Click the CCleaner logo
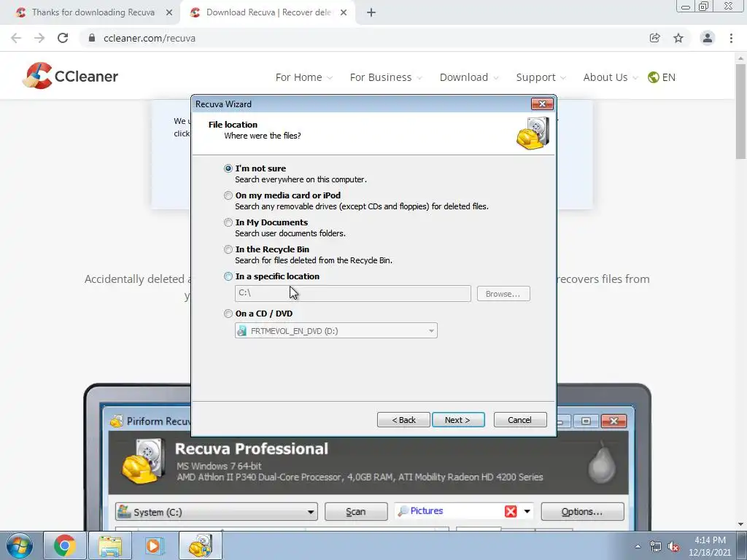Viewport: 747px width, 560px height. pos(71,76)
